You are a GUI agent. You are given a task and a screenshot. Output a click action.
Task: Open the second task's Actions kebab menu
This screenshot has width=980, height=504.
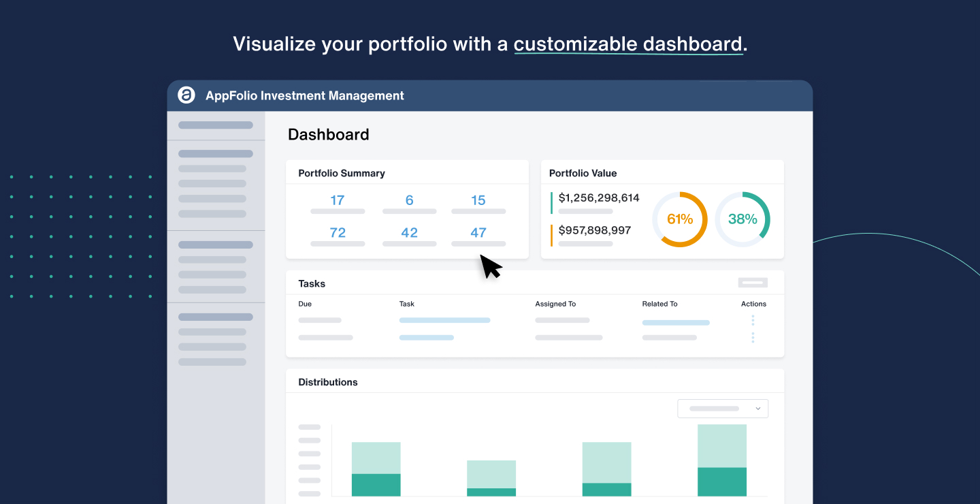[753, 336]
